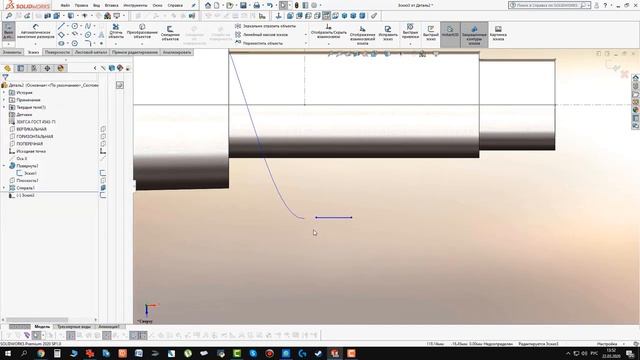The image size is (640, 360).
Task: Toggle the Sketch (Эскиз) mode button
Action: click(8, 31)
